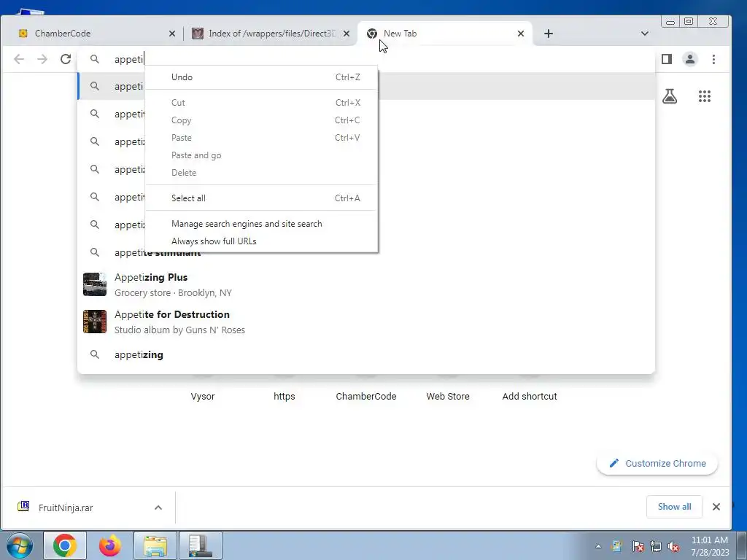The height and width of the screenshot is (560, 747).
Task: Click the muted volume tray icon
Action: [x=673, y=546]
